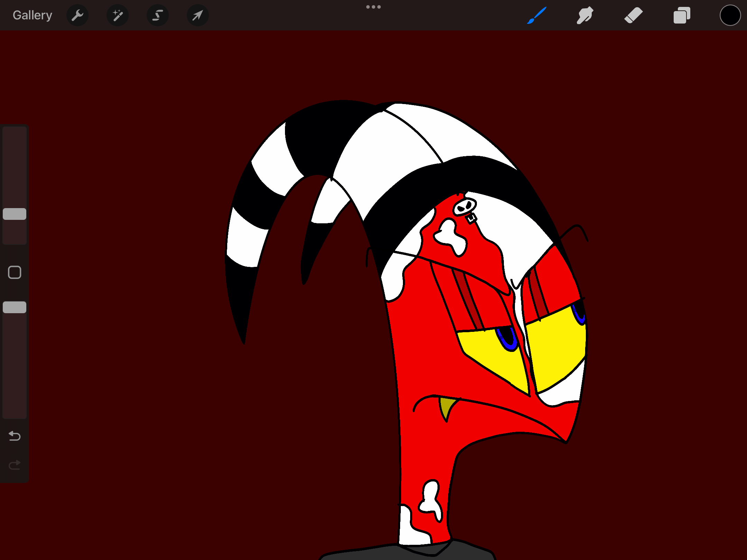Open the Layers panel
Viewport: 747px width, 560px height.
pyautogui.click(x=682, y=15)
